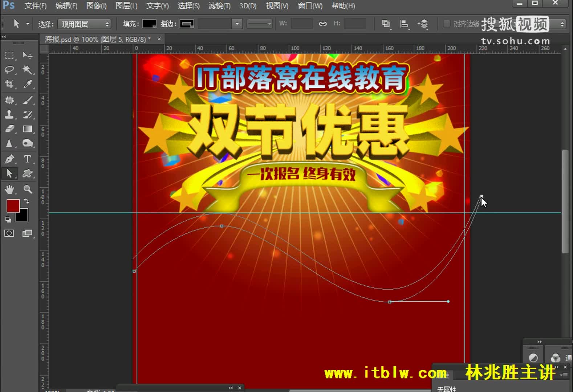
Task: Open the 选择(S) menu
Action: (189, 6)
